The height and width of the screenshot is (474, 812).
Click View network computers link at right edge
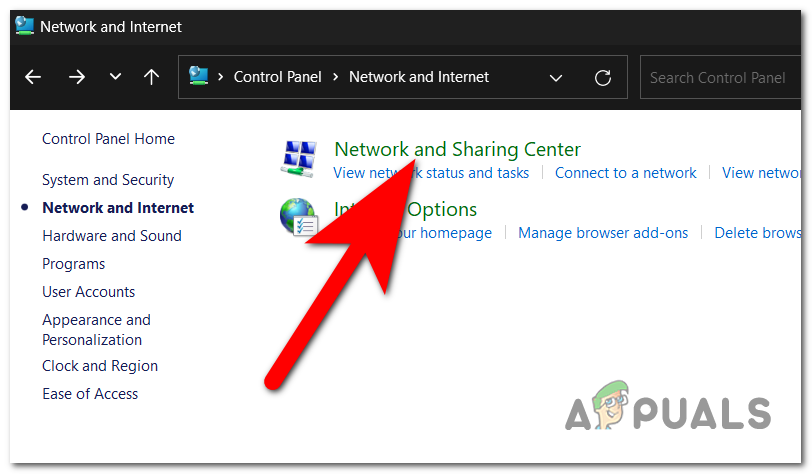[x=761, y=173]
